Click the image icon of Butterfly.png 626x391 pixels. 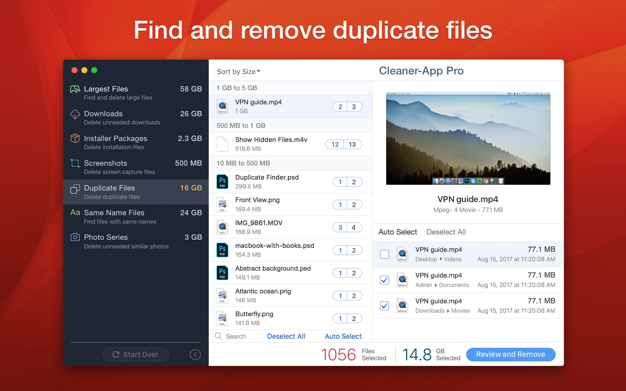(222, 318)
